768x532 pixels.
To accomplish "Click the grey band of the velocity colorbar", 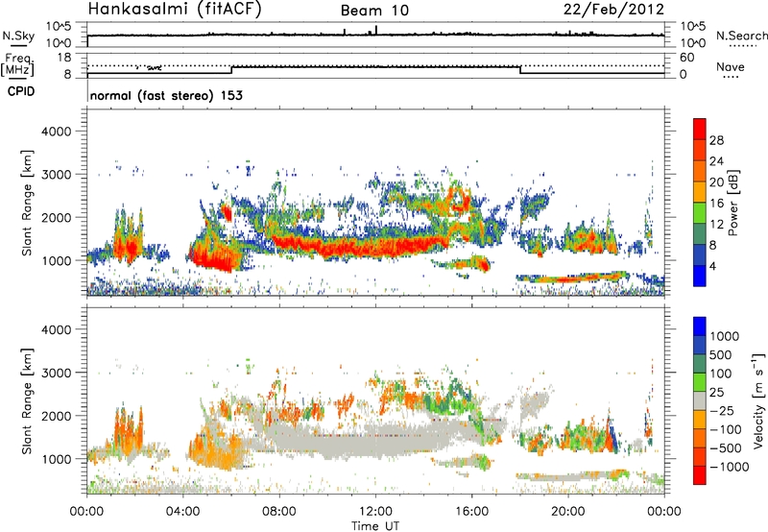I will point(700,400).
